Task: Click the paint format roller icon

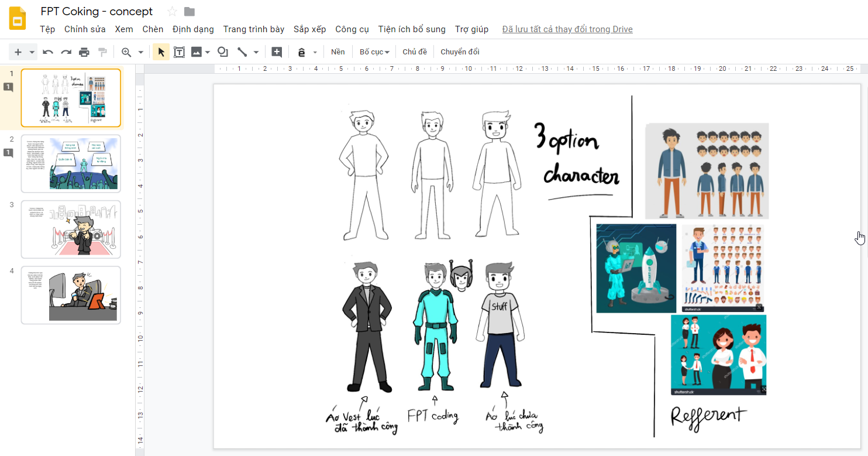Action: (x=102, y=52)
